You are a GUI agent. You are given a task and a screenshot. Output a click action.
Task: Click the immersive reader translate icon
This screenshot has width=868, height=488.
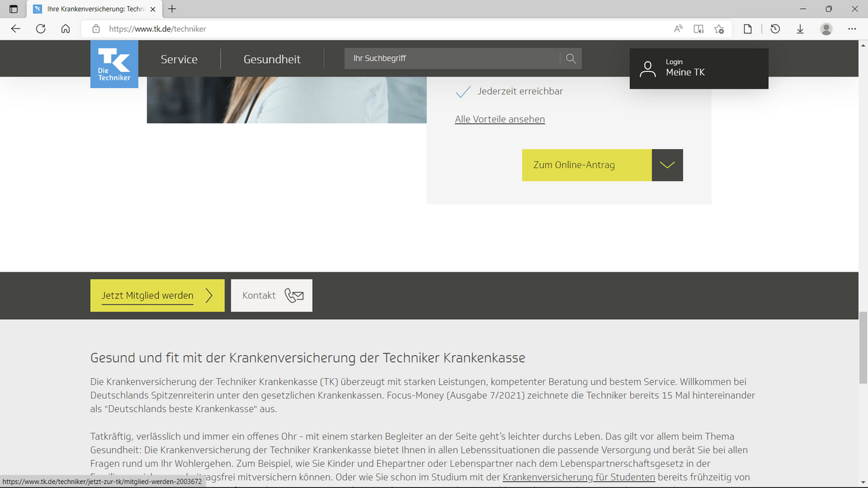point(698,29)
